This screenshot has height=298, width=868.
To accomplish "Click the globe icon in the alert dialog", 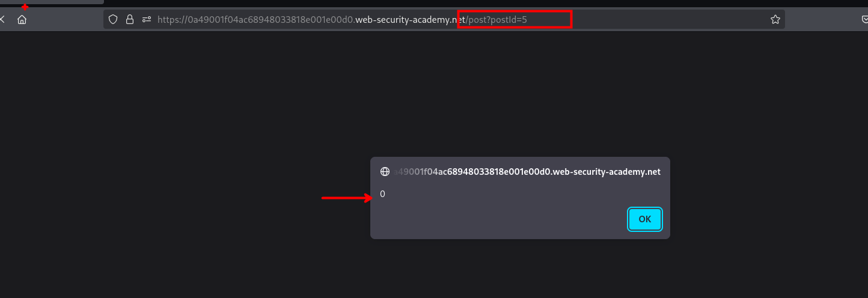I will [385, 172].
